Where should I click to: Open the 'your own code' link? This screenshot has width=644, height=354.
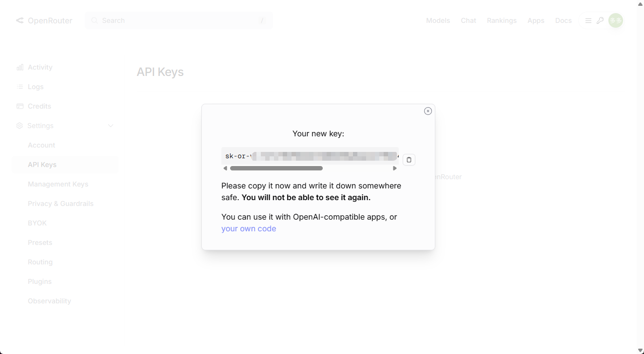249,229
